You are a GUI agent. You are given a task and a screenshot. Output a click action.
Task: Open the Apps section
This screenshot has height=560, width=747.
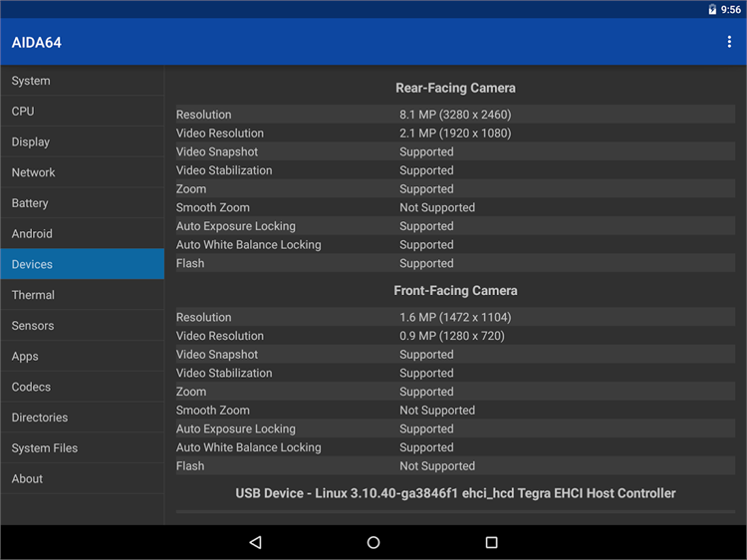point(83,356)
